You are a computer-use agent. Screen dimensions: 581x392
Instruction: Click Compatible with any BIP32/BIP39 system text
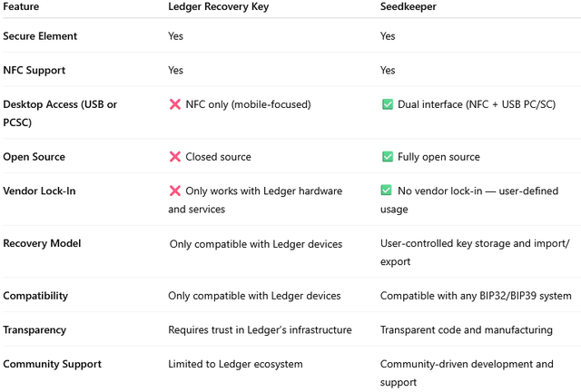pos(476,296)
